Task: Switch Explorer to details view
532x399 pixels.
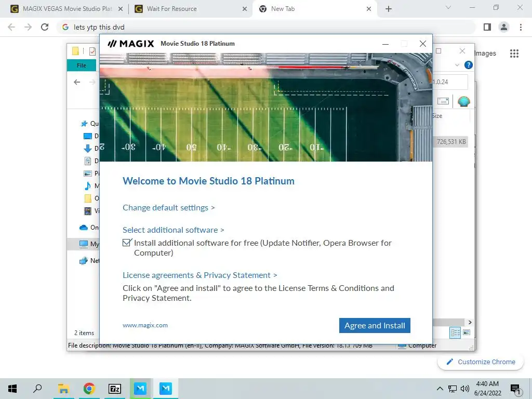Action: 455,332
